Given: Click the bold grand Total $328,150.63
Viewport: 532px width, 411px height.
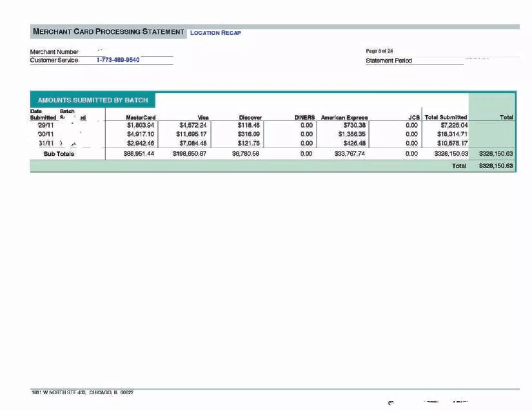Looking at the screenshot, I should click(x=496, y=166).
